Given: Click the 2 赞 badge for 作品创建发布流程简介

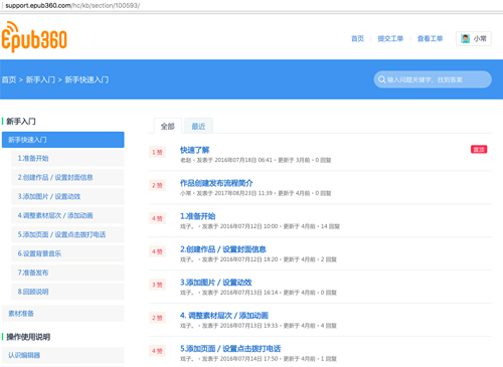Looking at the screenshot, I should [x=157, y=185].
